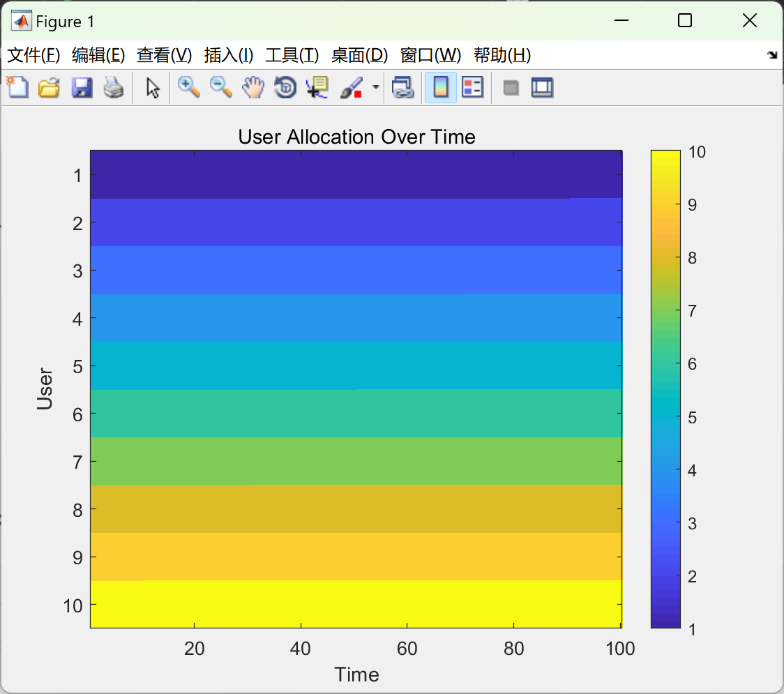The image size is (784, 694).
Task: Open the 工具(T) menu
Action: tap(292, 55)
